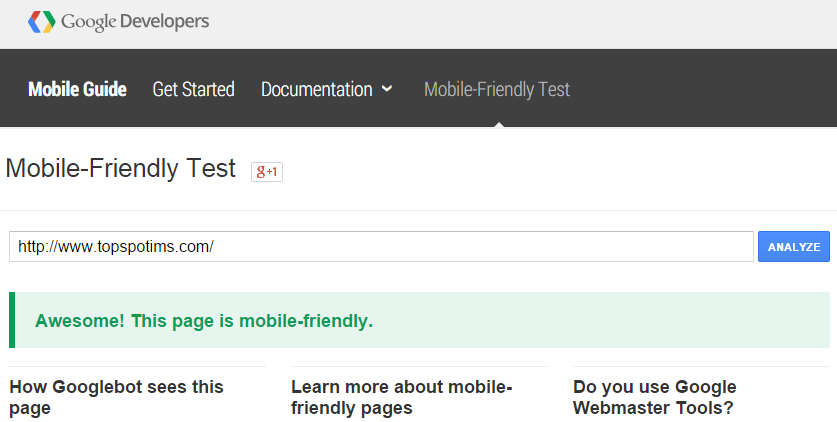
Task: Click the Google Developers wordmark text
Action: [135, 22]
